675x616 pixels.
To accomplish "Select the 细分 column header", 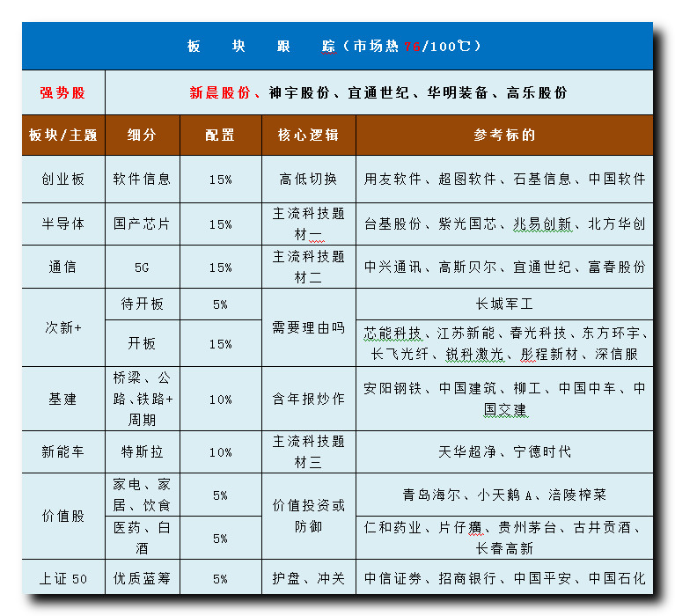I will 142,136.
